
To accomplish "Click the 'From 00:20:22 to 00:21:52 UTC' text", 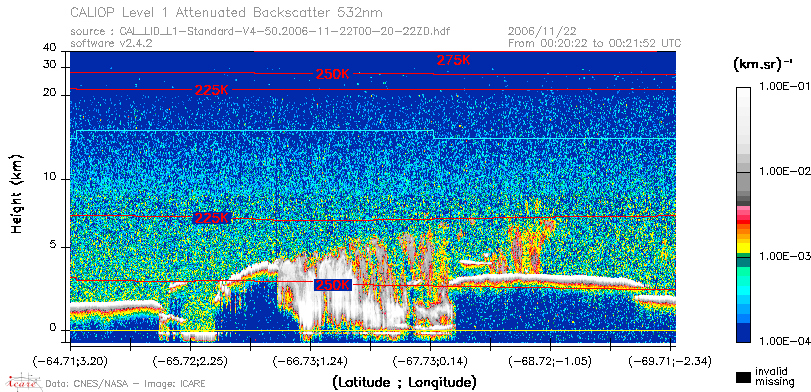I will click(595, 43).
